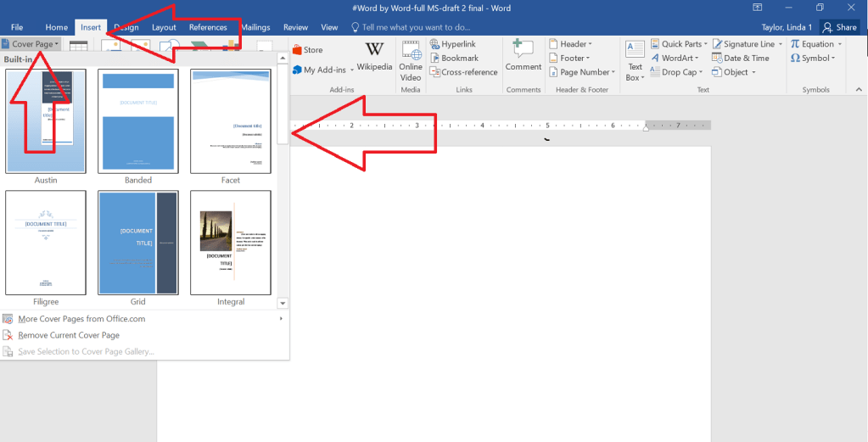Open the Office Store add-ins
Screen dimensions: 868x442
tap(307, 50)
